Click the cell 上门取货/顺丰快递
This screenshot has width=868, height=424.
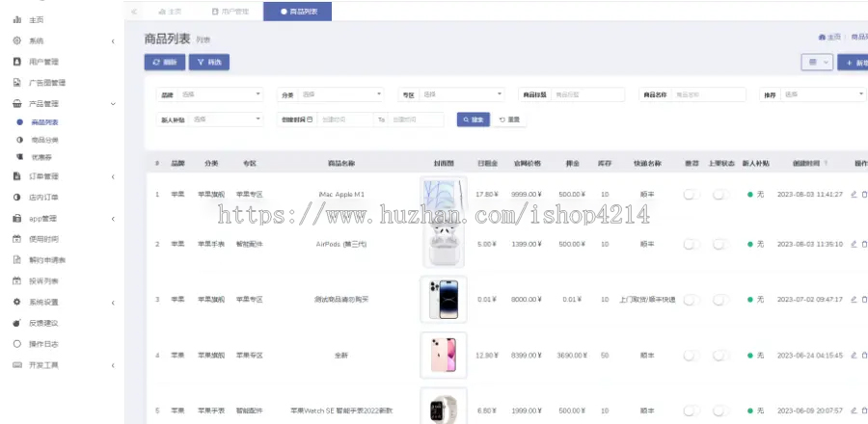647,300
